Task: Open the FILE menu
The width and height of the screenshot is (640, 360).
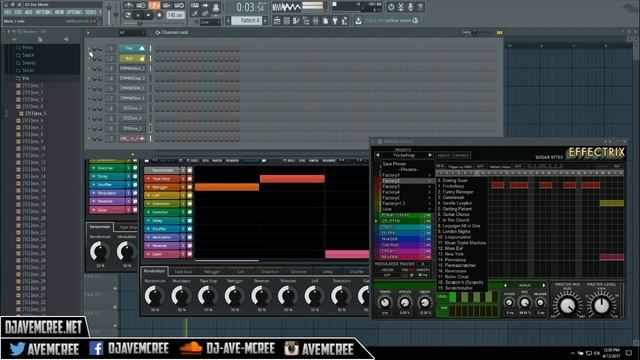Action: tap(8, 13)
